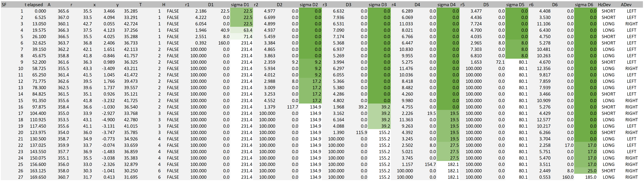Click the cell containing 1.379

pos(270,107)
